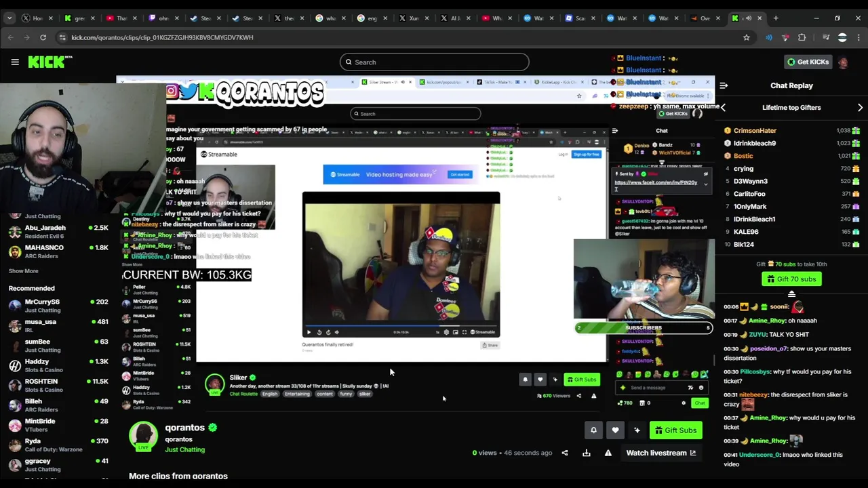This screenshot has width=868, height=488.
Task: Play the clip in the video player
Action: (x=309, y=332)
